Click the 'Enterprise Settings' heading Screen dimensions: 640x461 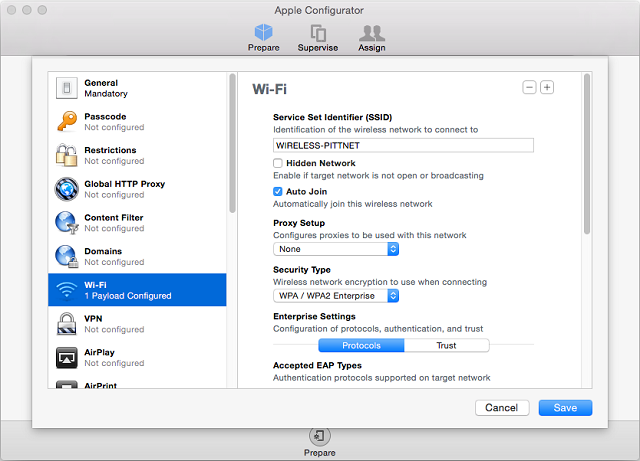coord(314,316)
